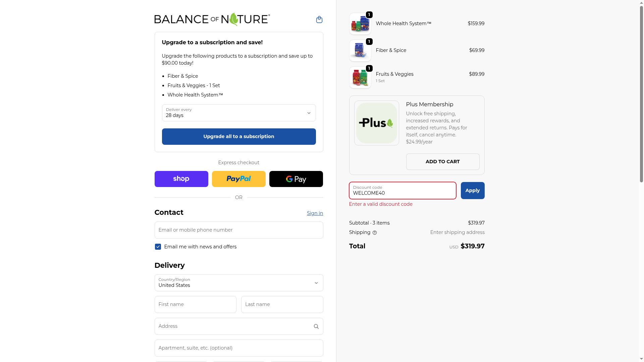Click the Plus Membership logo image

pos(376,123)
